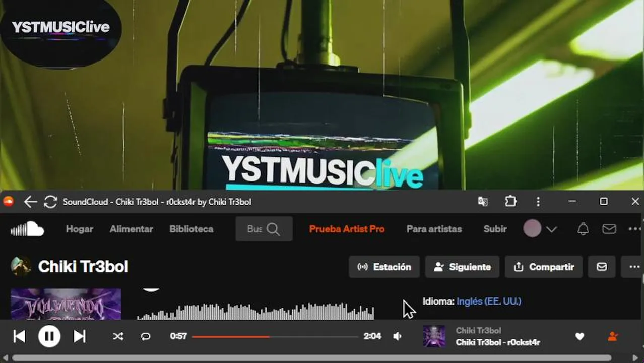Screen dimensions: 644x363
Task: Open Chiki Tr3bol artist link in player bar
Action: coord(478,331)
